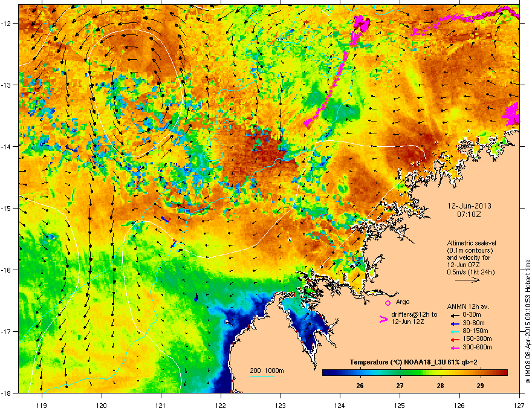This screenshot has height=411, width=532.
Task: Select the cyan 80-150m arrow legend symbol
Action: tap(454, 331)
